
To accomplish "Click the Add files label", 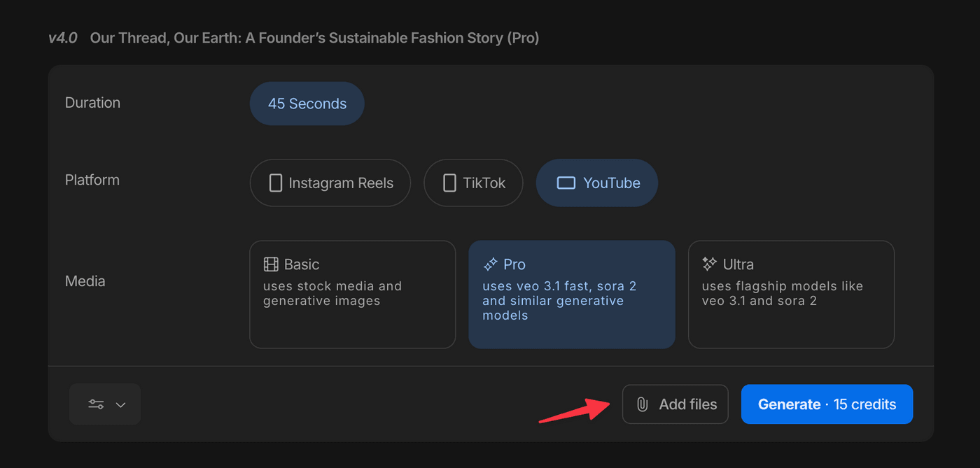I will 687,404.
